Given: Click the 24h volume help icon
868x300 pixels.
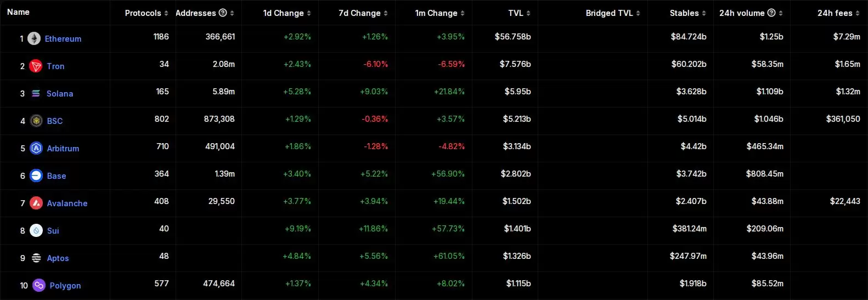Looking at the screenshot, I should [771, 13].
